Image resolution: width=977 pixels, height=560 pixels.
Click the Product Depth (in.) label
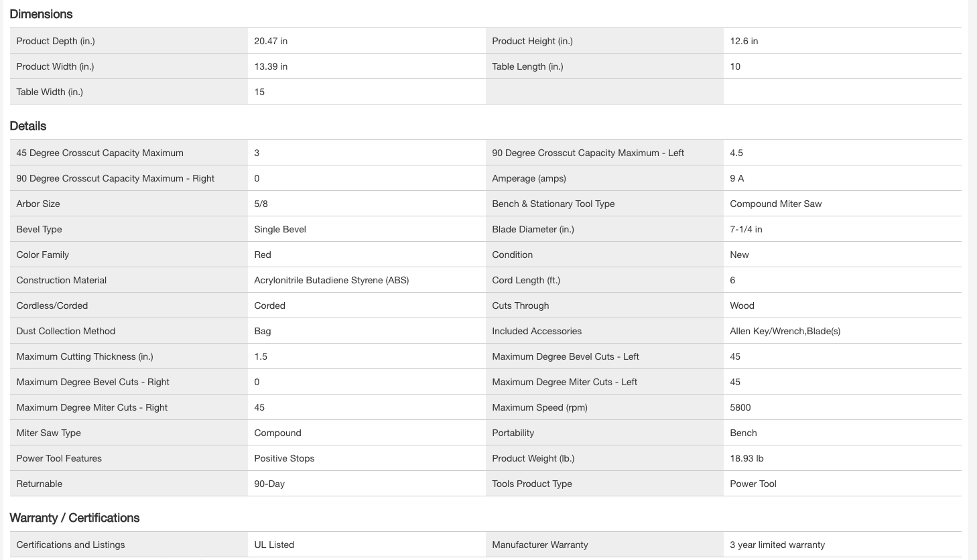click(56, 41)
